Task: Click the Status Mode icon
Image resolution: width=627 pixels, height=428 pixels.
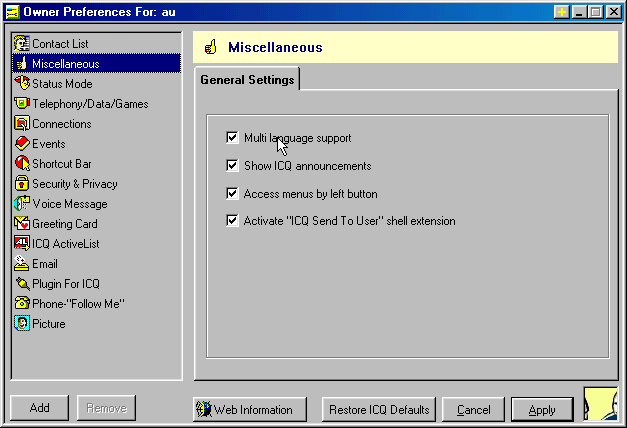Action: coord(22,83)
